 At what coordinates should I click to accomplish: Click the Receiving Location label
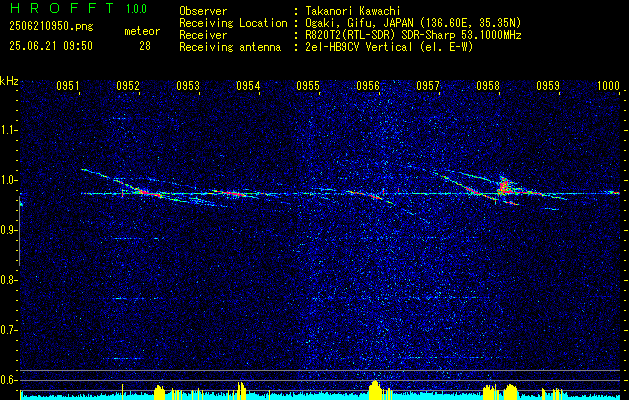point(233,23)
